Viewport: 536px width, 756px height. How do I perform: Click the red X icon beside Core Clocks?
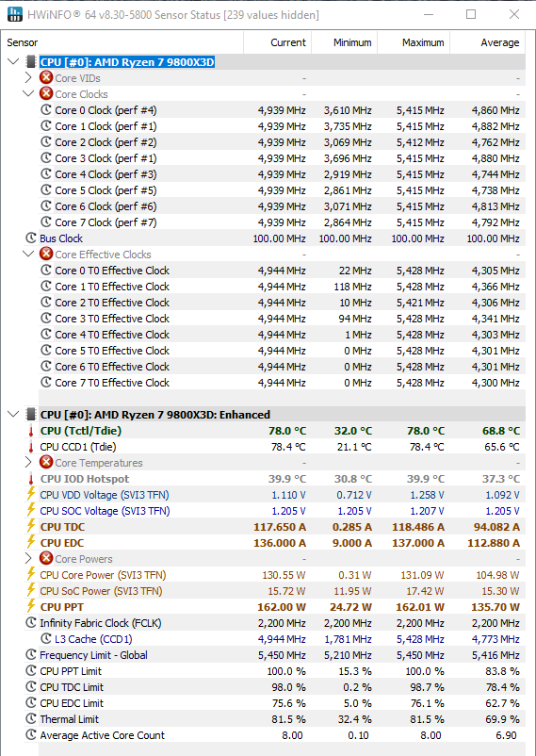click(46, 93)
